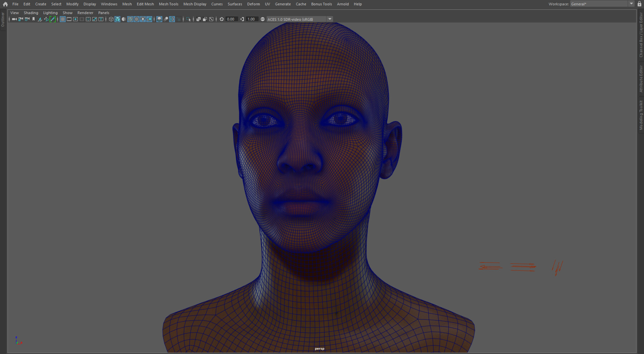The height and width of the screenshot is (354, 644).
Task: Click the X-Ray display icon
Action: 199,19
